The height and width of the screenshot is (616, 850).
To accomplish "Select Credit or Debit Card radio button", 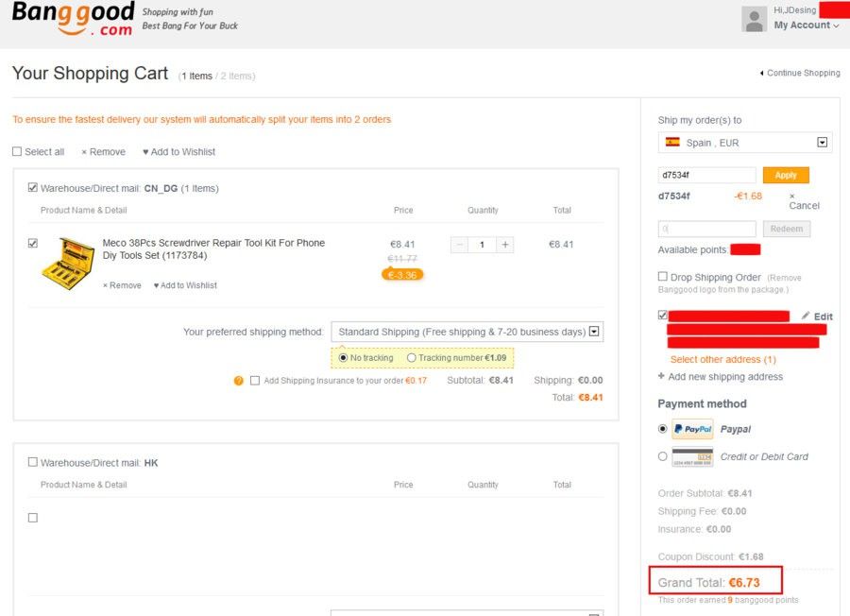I will point(662,456).
